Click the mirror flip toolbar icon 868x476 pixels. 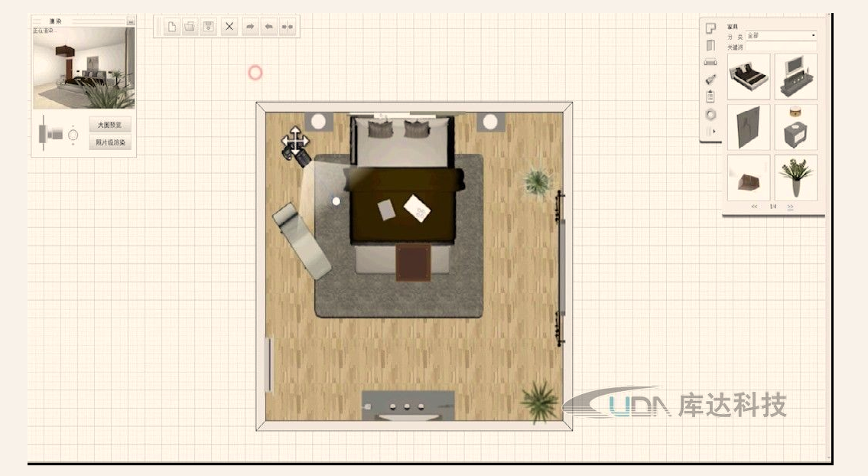pyautogui.click(x=288, y=27)
